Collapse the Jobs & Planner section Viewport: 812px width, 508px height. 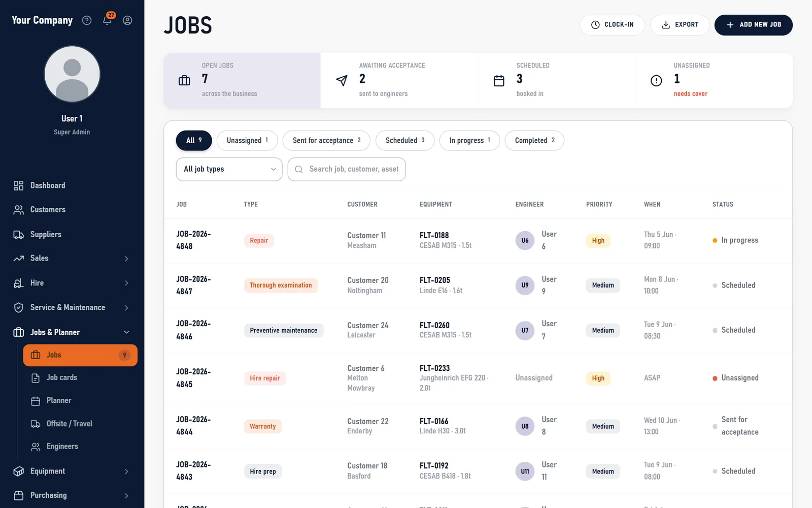126,332
